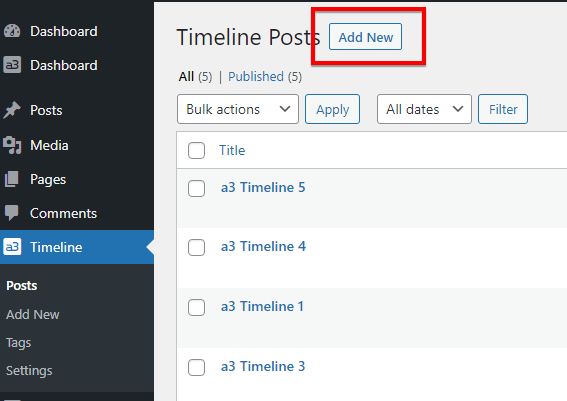Click the Posts pushpin icon
Image resolution: width=567 pixels, height=401 pixels.
[12, 110]
